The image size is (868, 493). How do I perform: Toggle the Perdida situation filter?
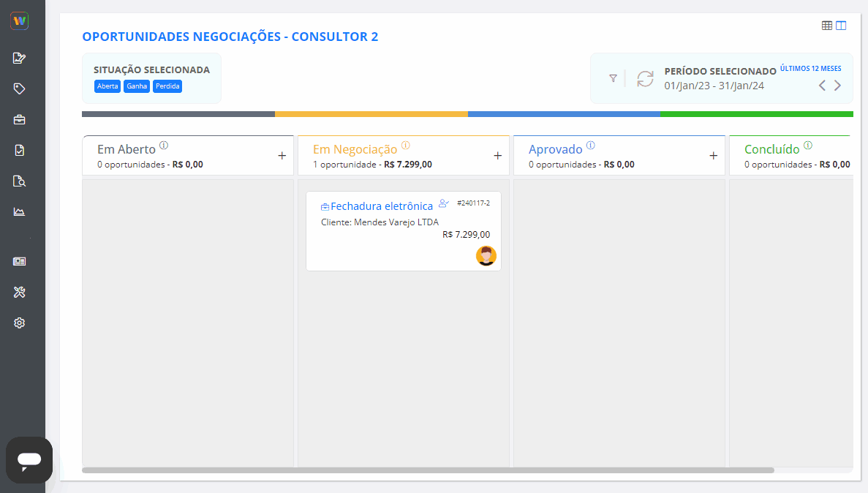click(167, 86)
